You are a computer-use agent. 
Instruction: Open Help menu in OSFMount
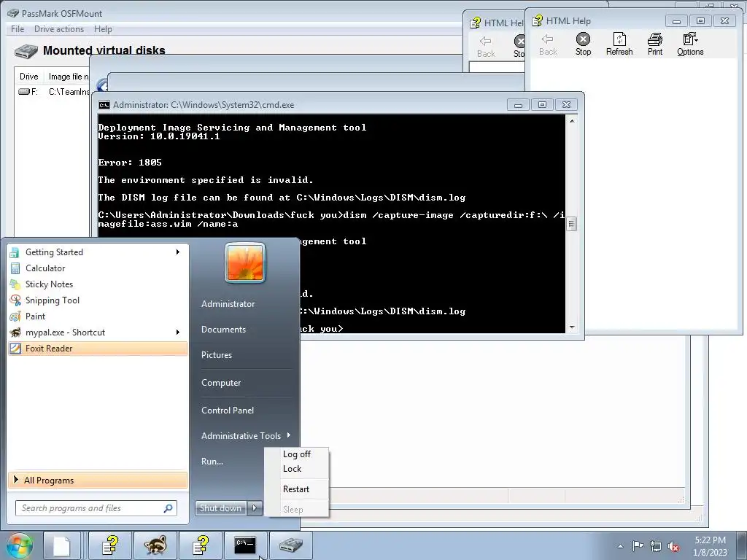coord(103,29)
